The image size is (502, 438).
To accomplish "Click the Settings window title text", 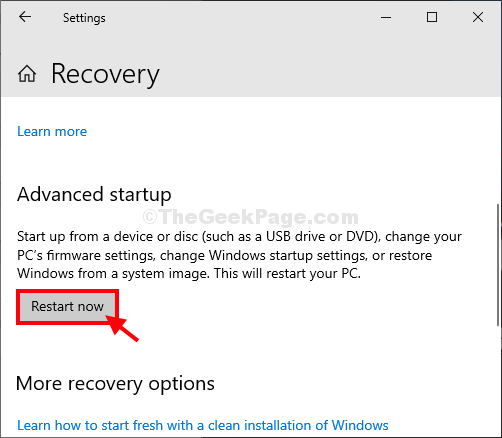I will 84,18.
